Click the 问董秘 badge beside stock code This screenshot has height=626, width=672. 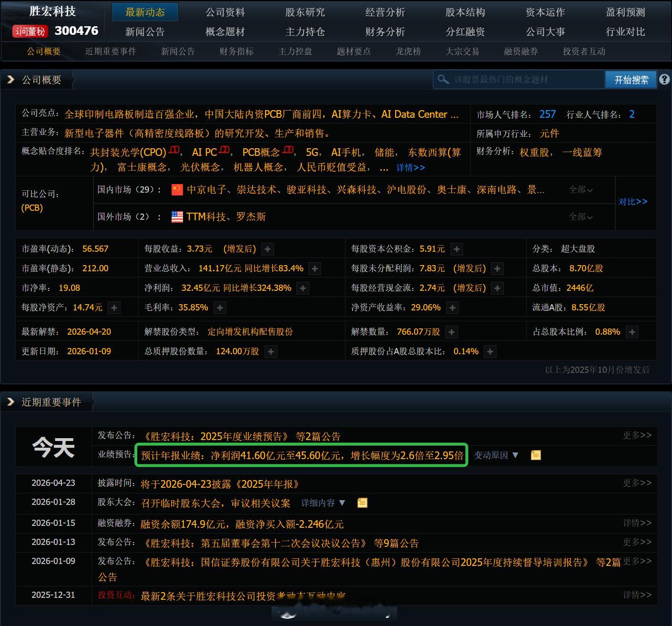click(30, 31)
